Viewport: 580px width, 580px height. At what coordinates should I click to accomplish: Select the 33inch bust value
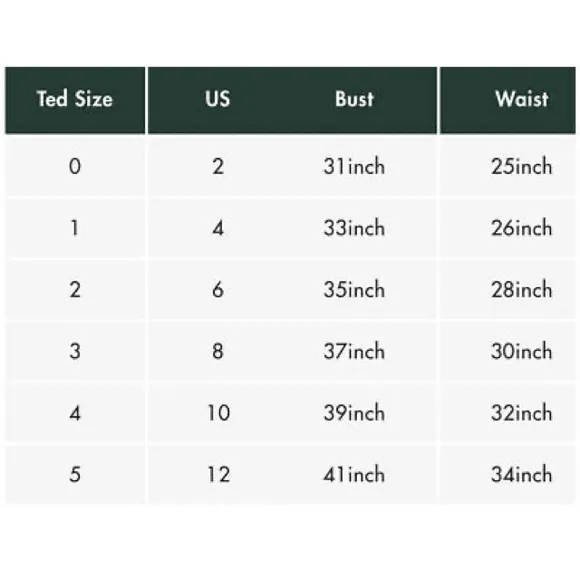click(354, 228)
